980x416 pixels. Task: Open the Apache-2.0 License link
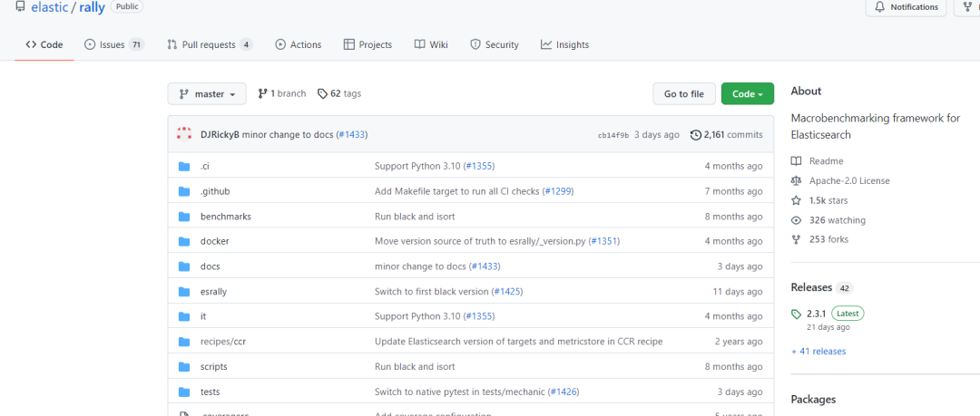849,180
